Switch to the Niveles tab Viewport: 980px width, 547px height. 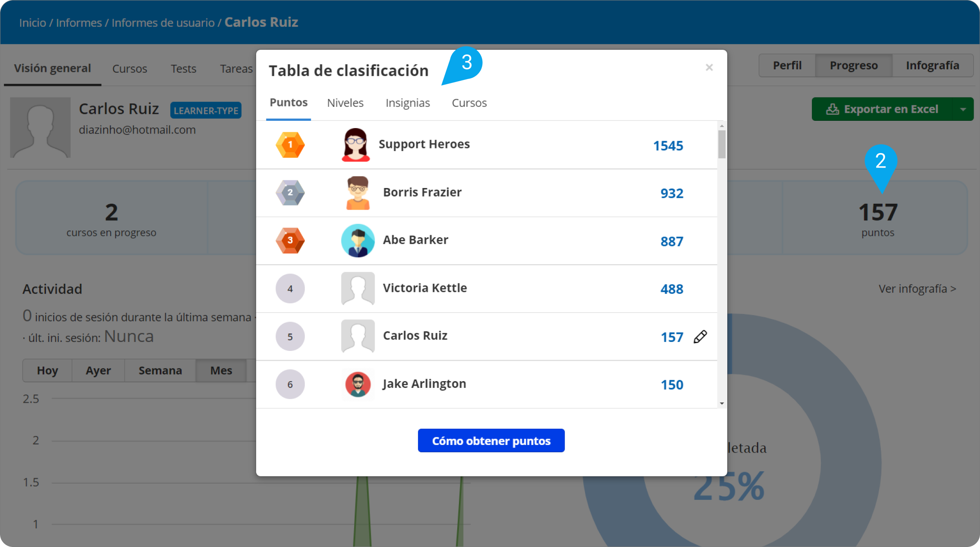(x=345, y=103)
